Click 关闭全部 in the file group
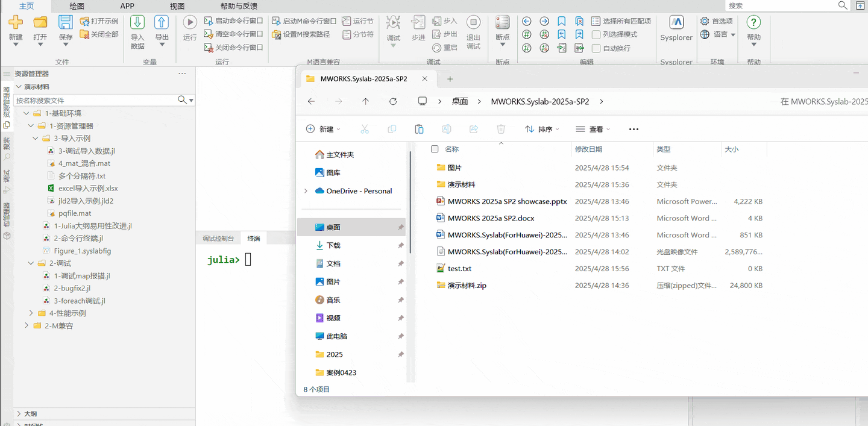Image resolution: width=868 pixels, height=426 pixels. tap(99, 34)
